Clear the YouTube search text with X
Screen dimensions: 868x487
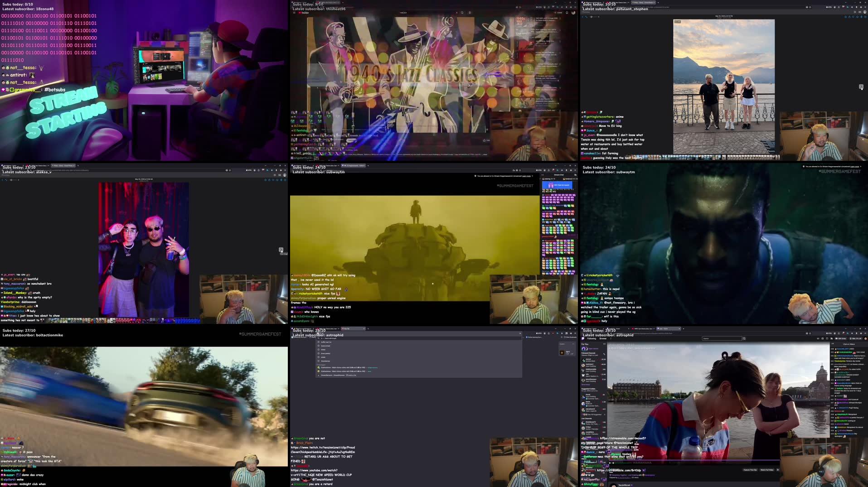point(456,13)
